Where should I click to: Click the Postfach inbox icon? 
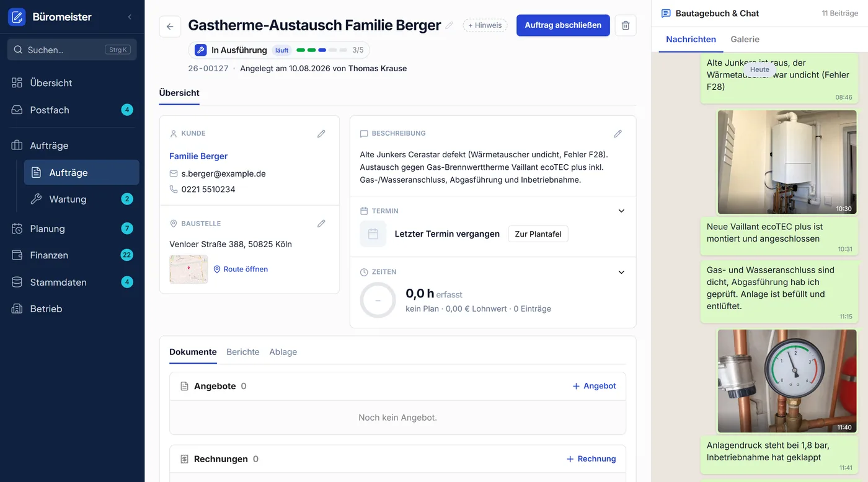pos(17,110)
